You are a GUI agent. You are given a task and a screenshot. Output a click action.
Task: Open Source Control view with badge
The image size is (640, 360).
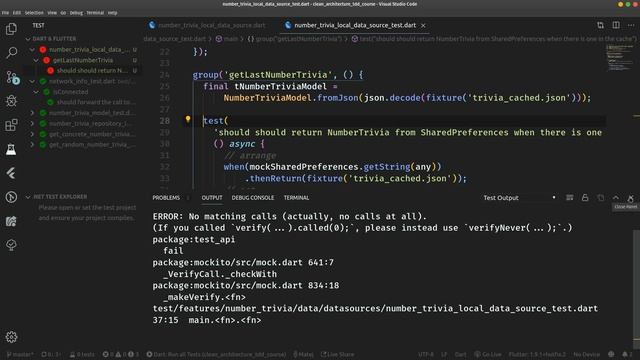click(12, 77)
